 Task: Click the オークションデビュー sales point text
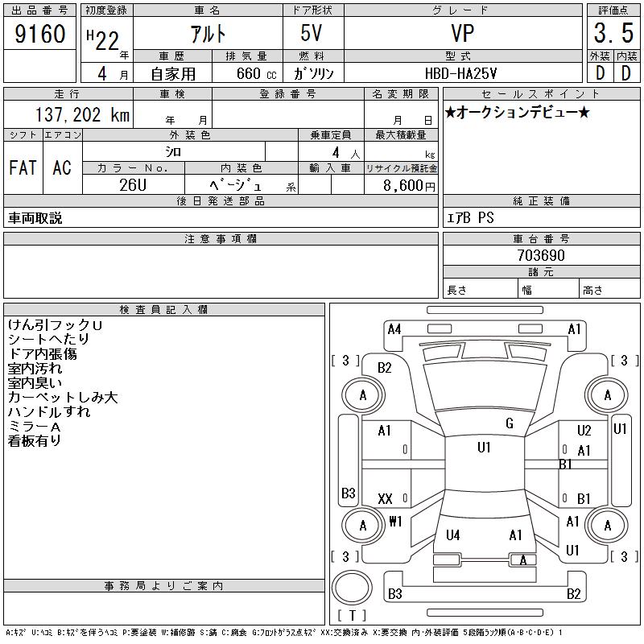517,113
